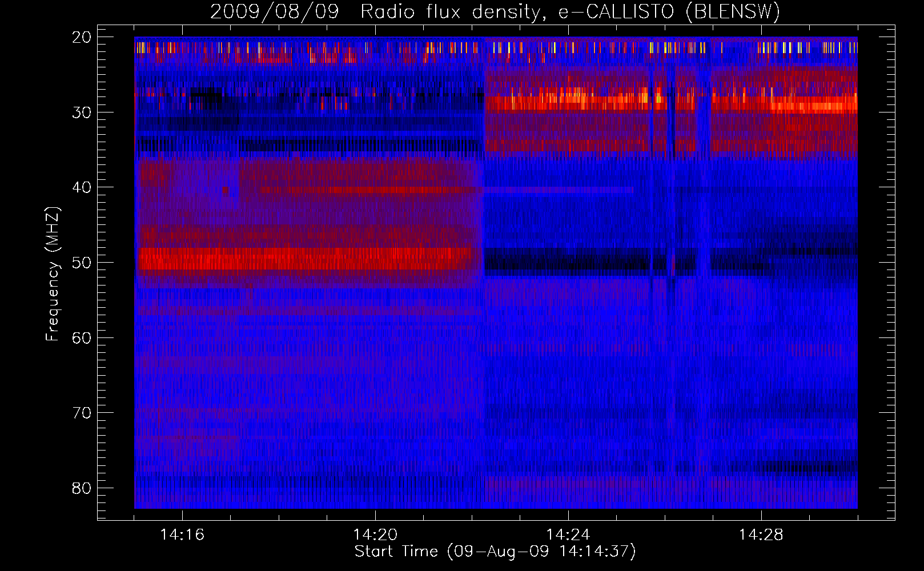Screen dimensions: 924x571
Task: Click the '14:20' time tick label
Action: 375,535
